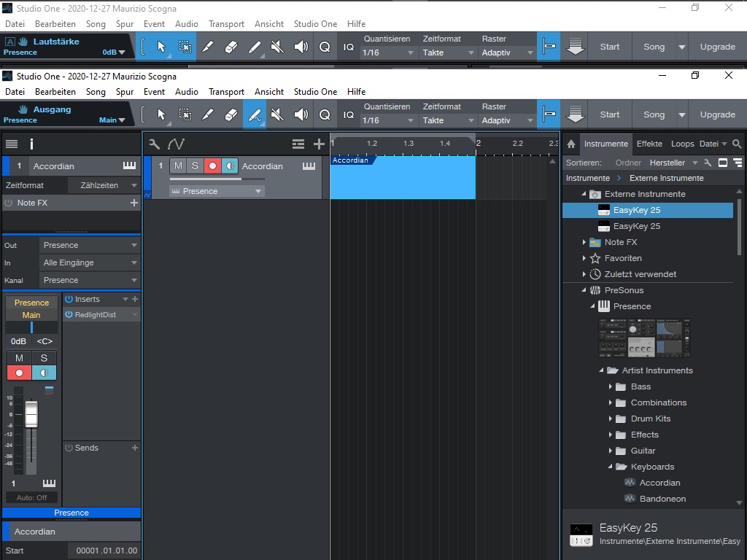Screen dimensions: 747x560
Task: Select the Listen tool in the front window
Action: point(301,114)
